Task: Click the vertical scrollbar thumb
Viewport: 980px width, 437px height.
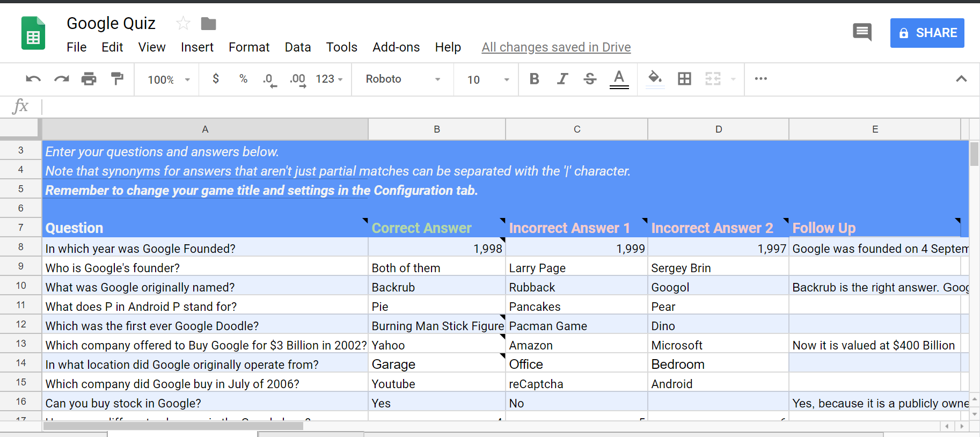Action: tap(974, 154)
